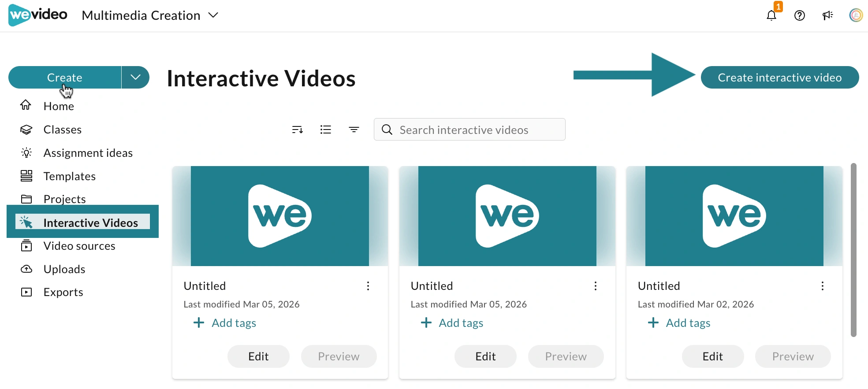Click the Create button
This screenshot has width=868, height=389.
pos(65,78)
